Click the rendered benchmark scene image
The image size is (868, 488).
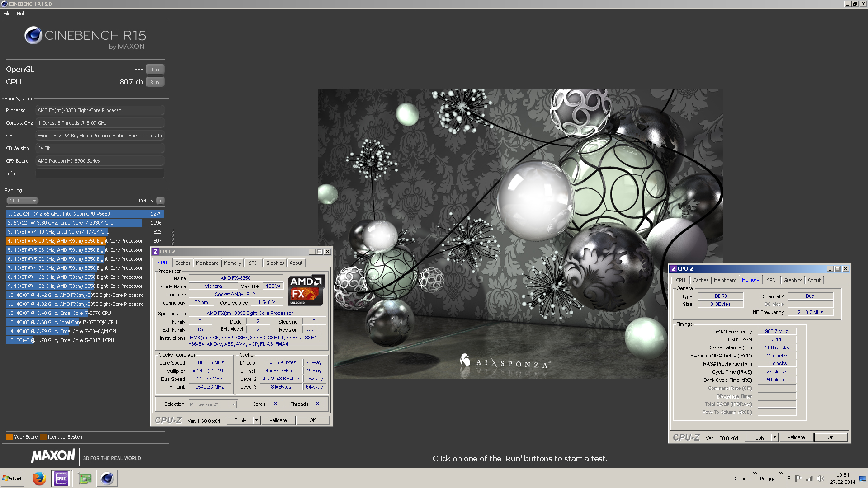click(520, 234)
